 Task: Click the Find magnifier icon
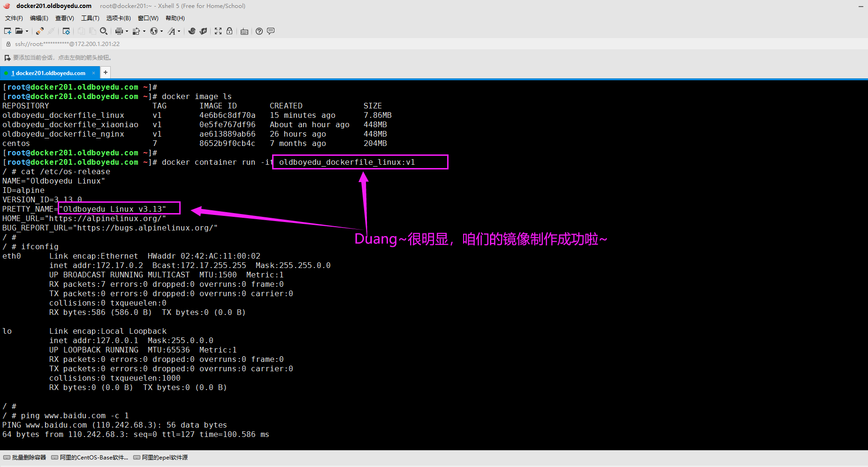coord(104,31)
